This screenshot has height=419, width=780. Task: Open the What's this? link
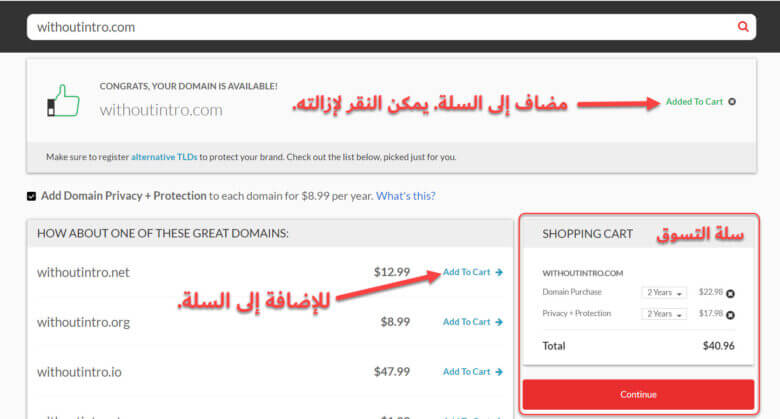(x=405, y=196)
